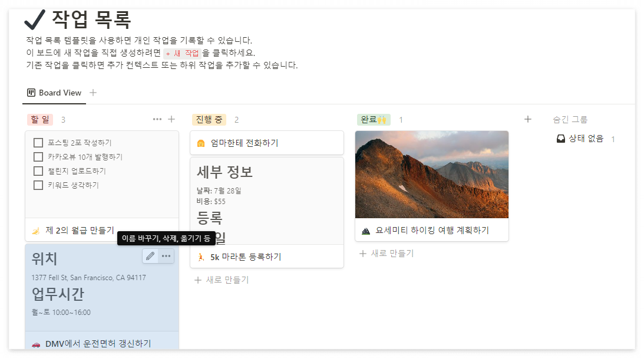This screenshot has width=644, height=358.
Task: Click the + icon right of the 완료 column
Action: click(528, 119)
